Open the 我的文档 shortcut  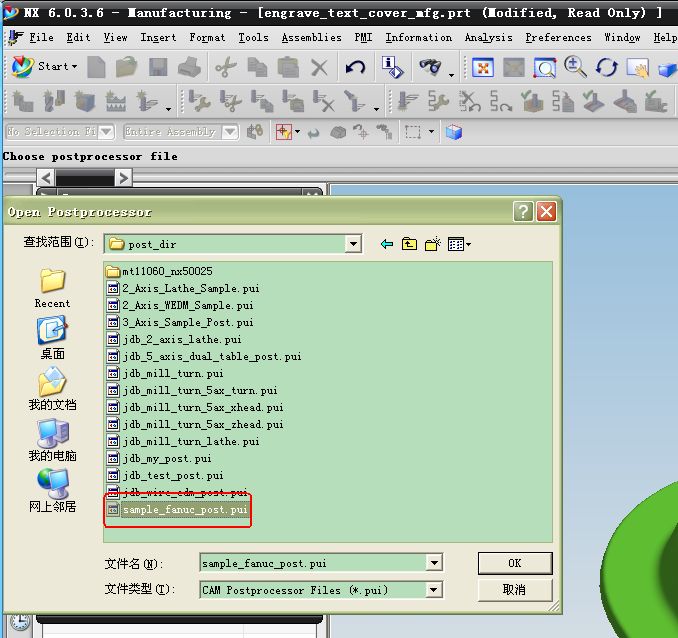pyautogui.click(x=52, y=388)
